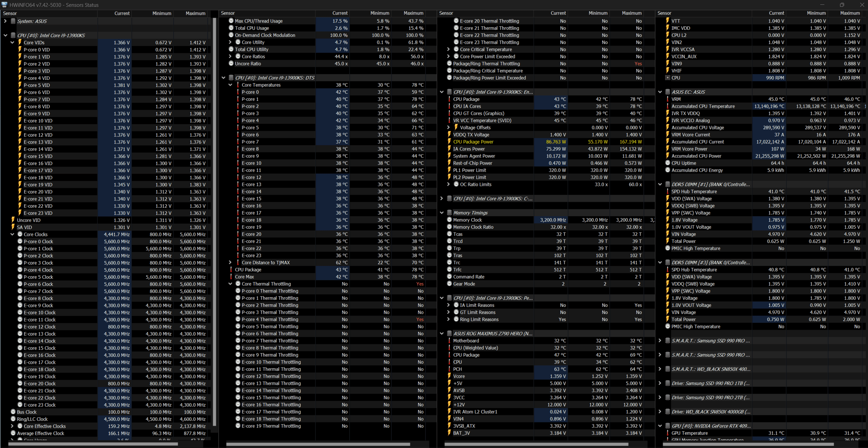Collapse the Core VIDs tree node
The width and height of the screenshot is (868, 448).
[12, 43]
